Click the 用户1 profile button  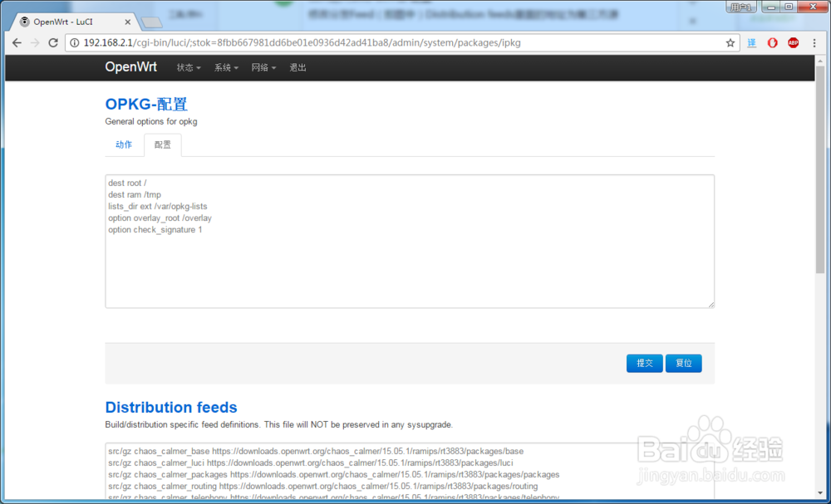point(740,7)
